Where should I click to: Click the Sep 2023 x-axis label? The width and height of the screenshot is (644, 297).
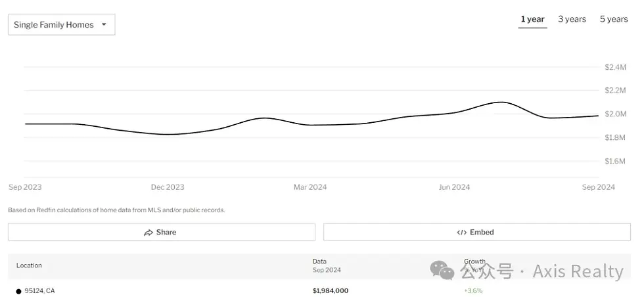[25, 187]
